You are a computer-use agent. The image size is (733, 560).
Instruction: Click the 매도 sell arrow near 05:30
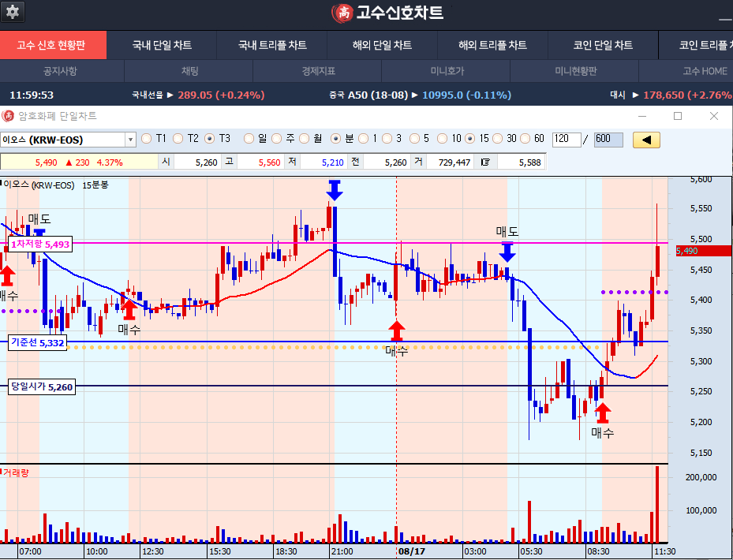click(507, 252)
